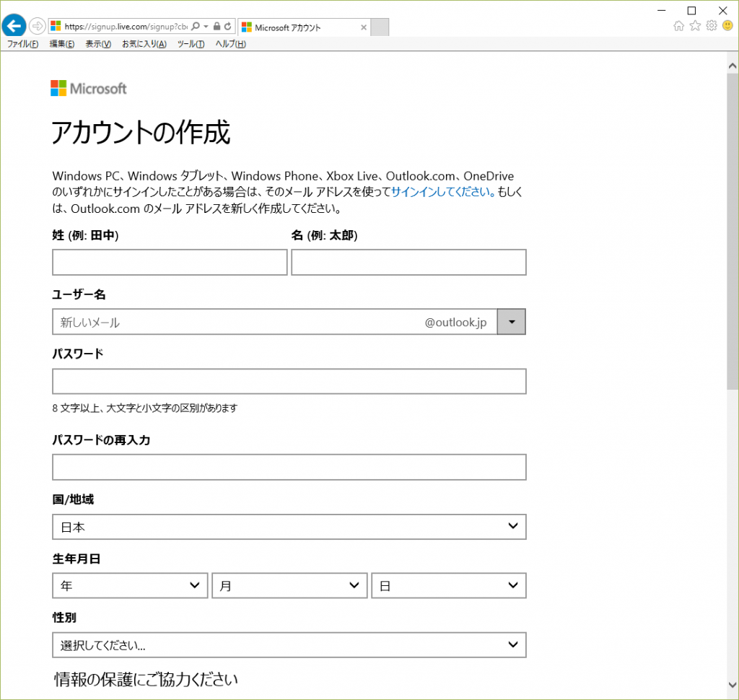Click the URL text in address bar
The width and height of the screenshot is (739, 700).
click(x=126, y=27)
